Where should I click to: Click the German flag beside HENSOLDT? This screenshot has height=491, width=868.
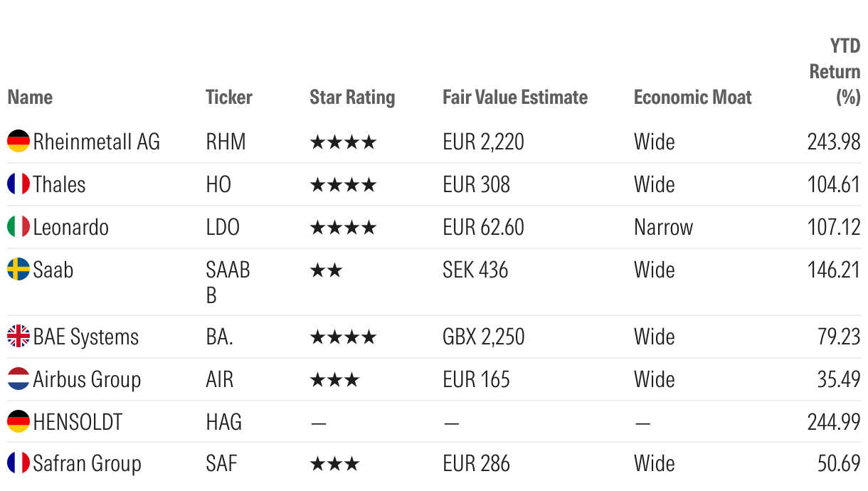(x=18, y=422)
